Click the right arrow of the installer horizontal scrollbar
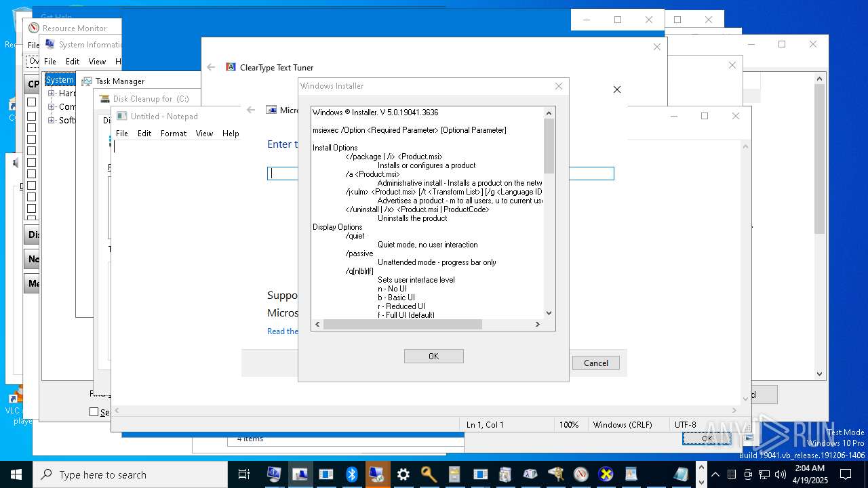Image resolution: width=868 pixels, height=488 pixels. tap(538, 325)
